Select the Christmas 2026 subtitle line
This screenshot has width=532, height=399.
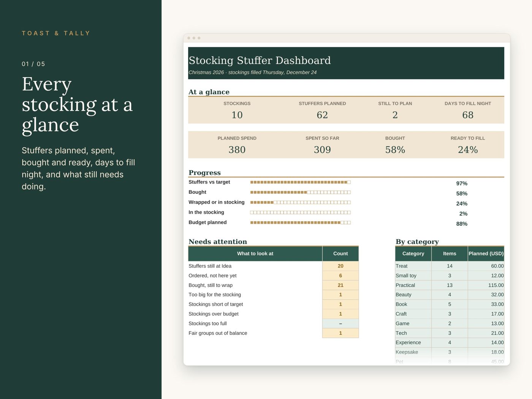[x=252, y=72]
